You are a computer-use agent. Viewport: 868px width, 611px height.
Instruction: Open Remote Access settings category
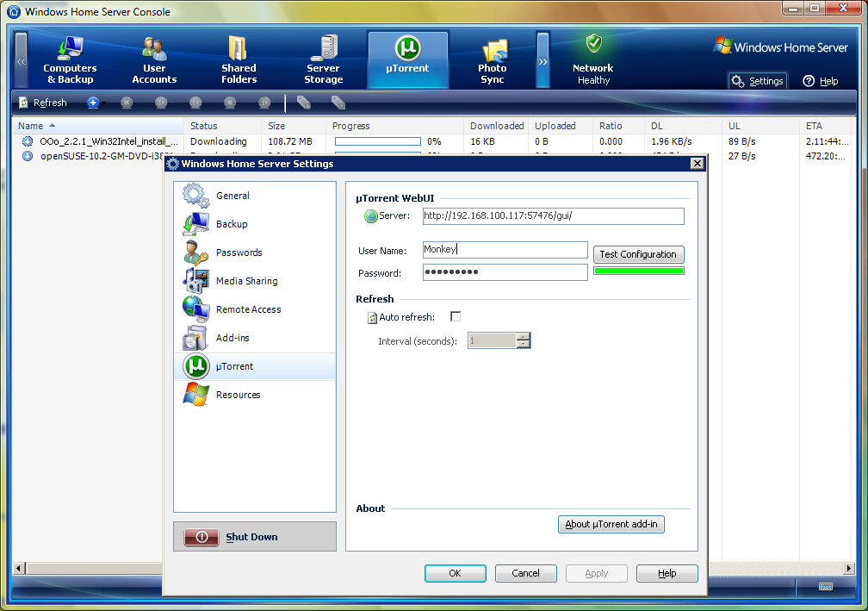coord(255,309)
